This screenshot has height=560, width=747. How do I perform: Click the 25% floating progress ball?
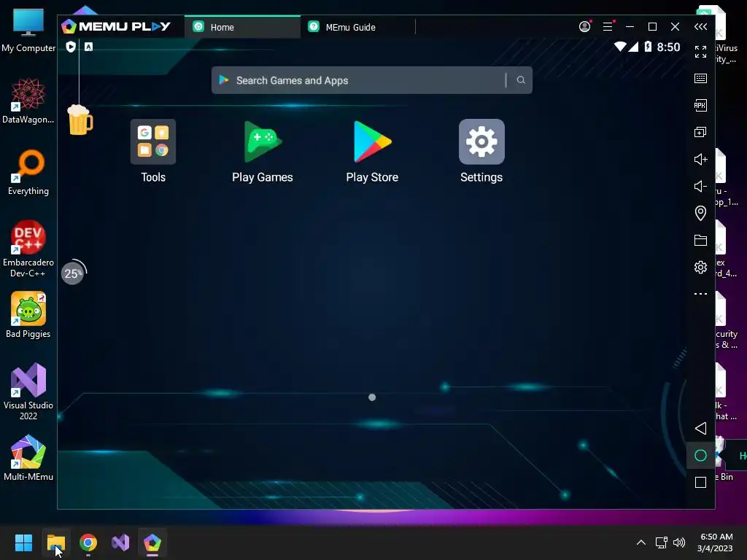pyautogui.click(x=74, y=273)
